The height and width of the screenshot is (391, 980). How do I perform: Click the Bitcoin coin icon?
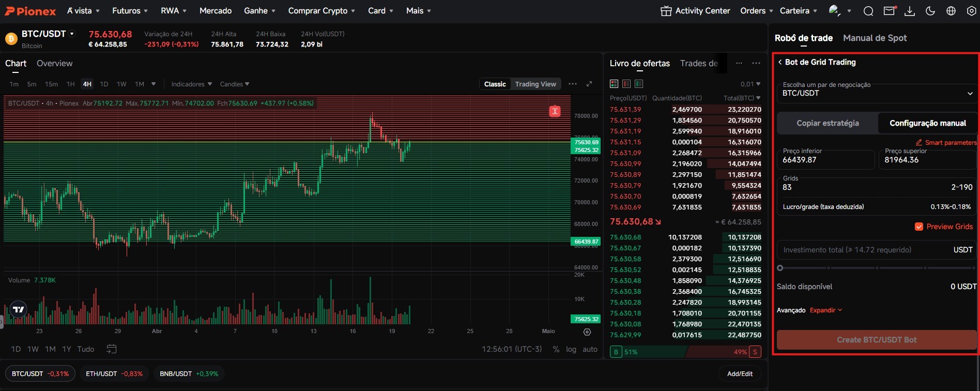[x=11, y=39]
